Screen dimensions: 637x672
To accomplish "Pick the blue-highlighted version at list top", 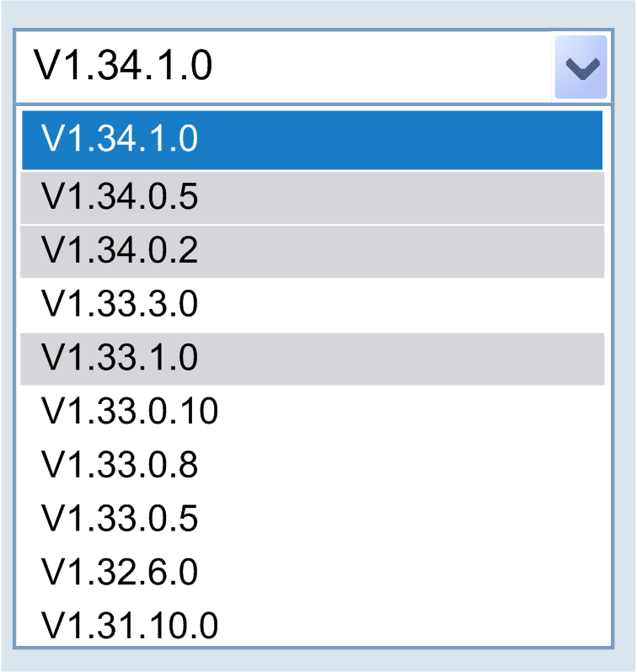I will pyautogui.click(x=312, y=140).
